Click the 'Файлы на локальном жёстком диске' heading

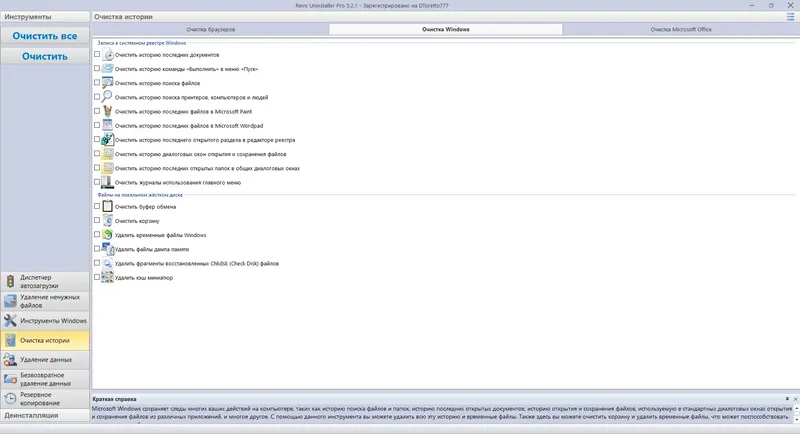(140, 195)
